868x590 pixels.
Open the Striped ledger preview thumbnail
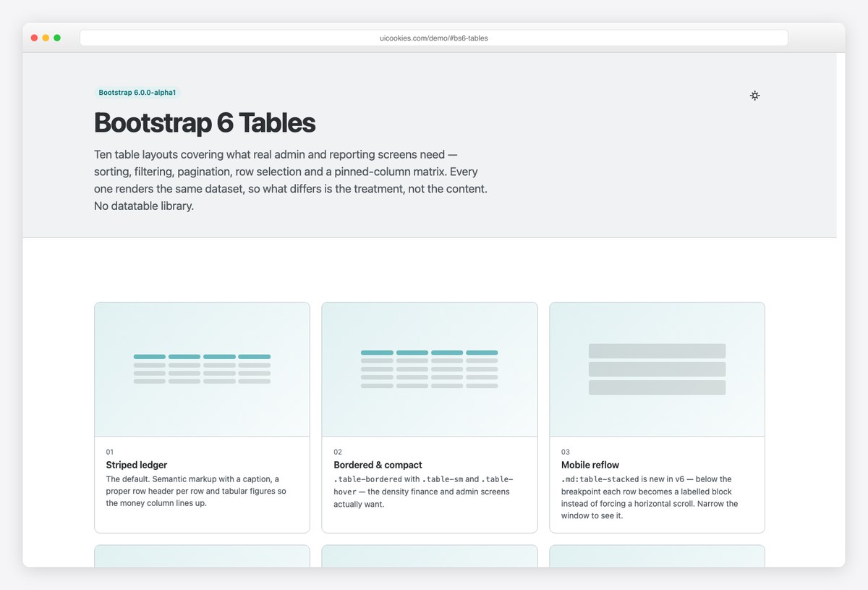(x=202, y=369)
